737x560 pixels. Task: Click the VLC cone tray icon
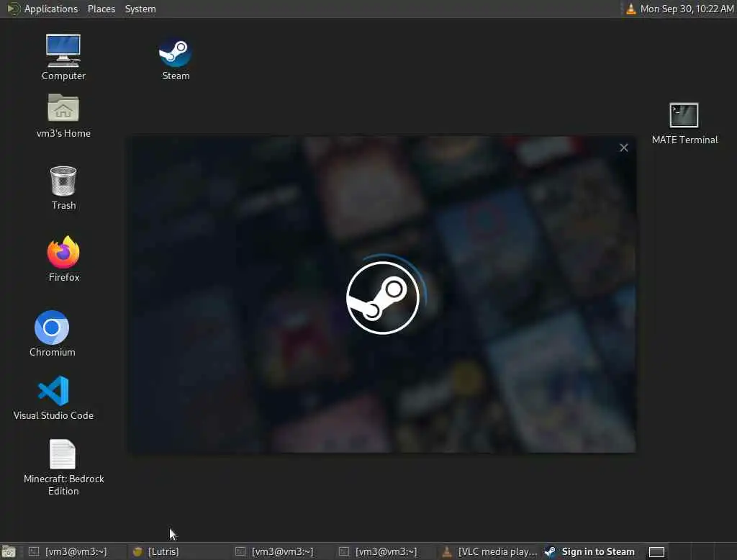pyautogui.click(x=630, y=9)
